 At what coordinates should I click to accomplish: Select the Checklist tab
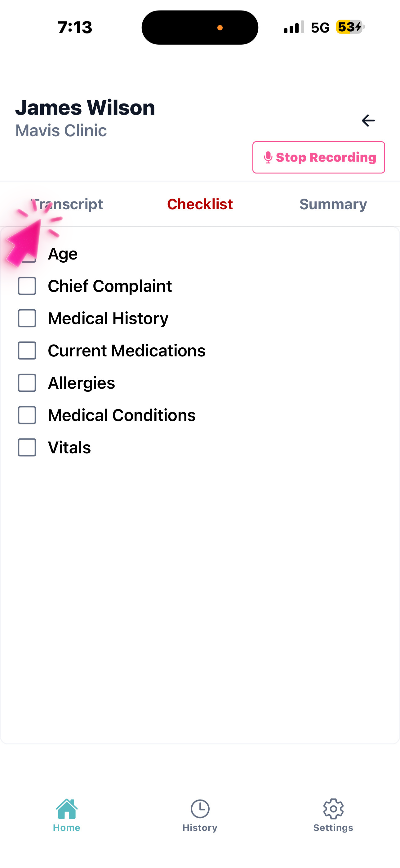(x=200, y=204)
